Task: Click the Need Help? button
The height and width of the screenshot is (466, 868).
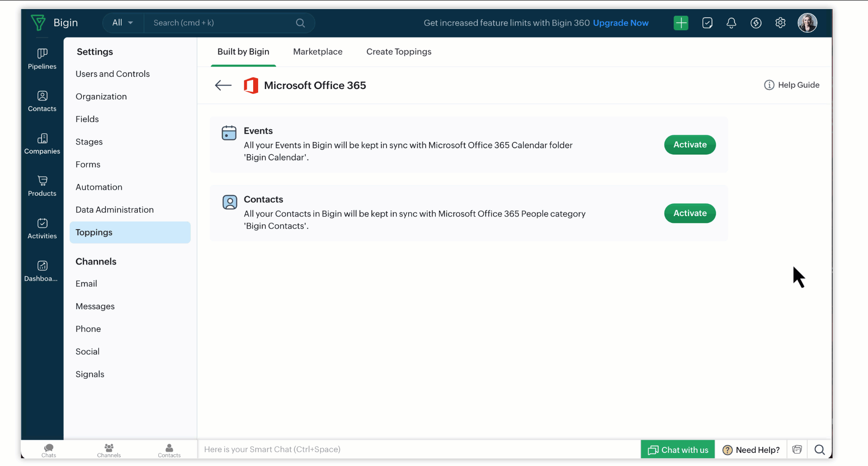Action: click(751, 449)
